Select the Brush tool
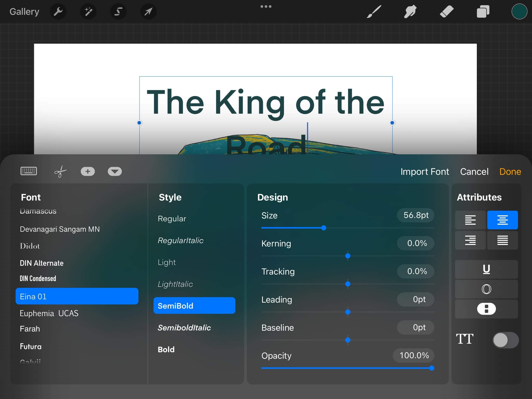Image resolution: width=532 pixels, height=399 pixels. pyautogui.click(x=374, y=12)
